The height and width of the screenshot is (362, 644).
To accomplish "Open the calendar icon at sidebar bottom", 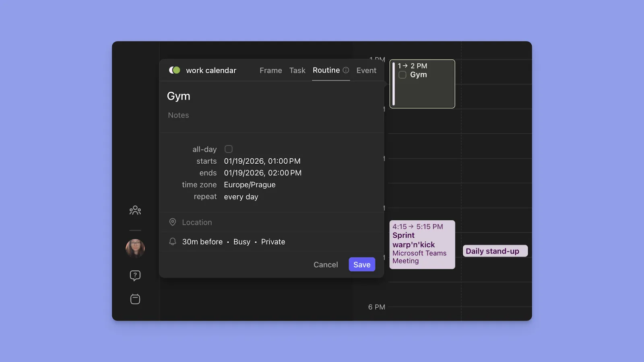I will 135,299.
